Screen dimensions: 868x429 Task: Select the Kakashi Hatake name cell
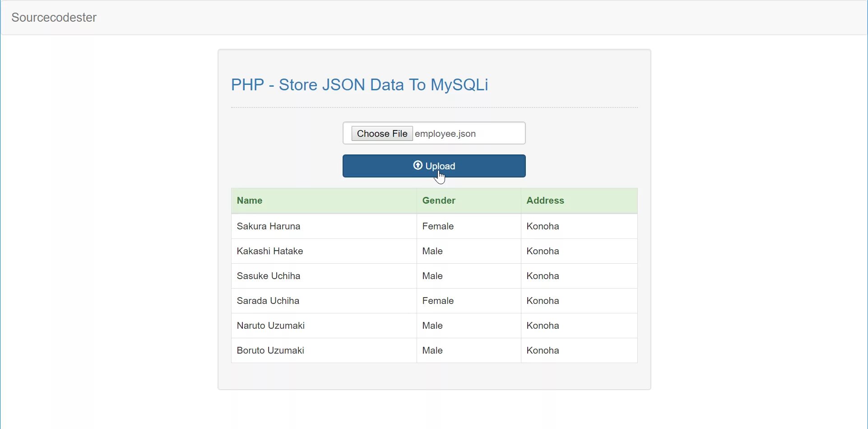tap(270, 251)
